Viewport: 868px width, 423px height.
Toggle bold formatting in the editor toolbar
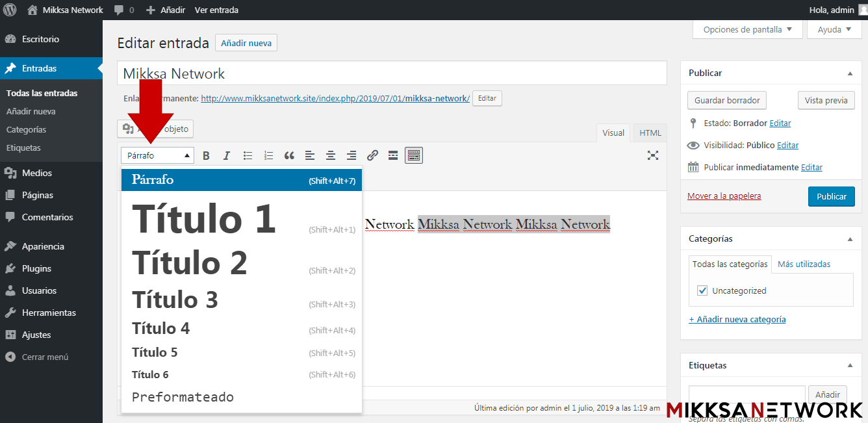[x=206, y=156]
